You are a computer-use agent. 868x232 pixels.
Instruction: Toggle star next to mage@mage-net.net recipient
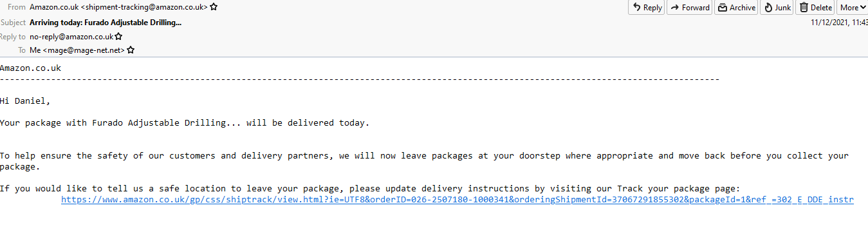click(131, 50)
